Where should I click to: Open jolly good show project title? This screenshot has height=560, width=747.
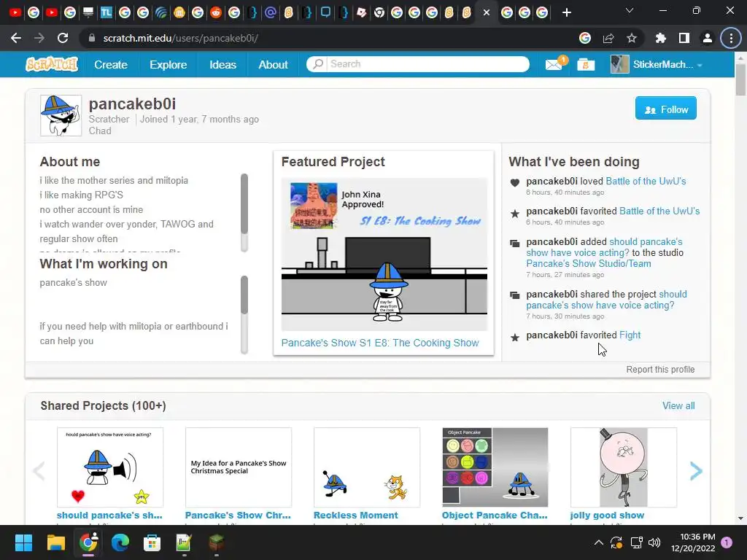(x=607, y=516)
